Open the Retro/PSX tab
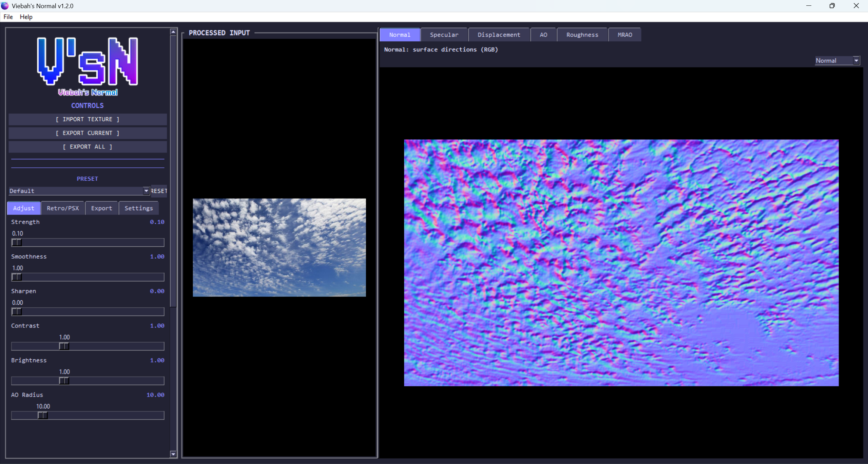Image resolution: width=868 pixels, height=464 pixels. [63, 208]
